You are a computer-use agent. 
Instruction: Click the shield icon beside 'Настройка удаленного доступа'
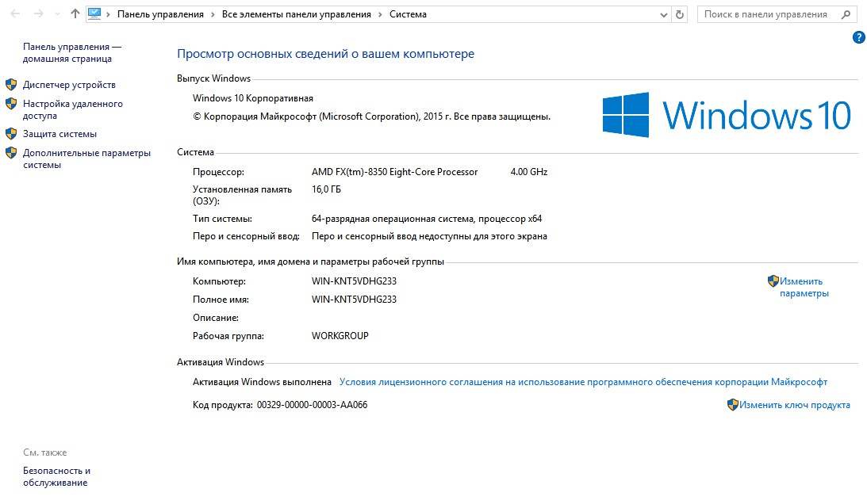pyautogui.click(x=11, y=103)
